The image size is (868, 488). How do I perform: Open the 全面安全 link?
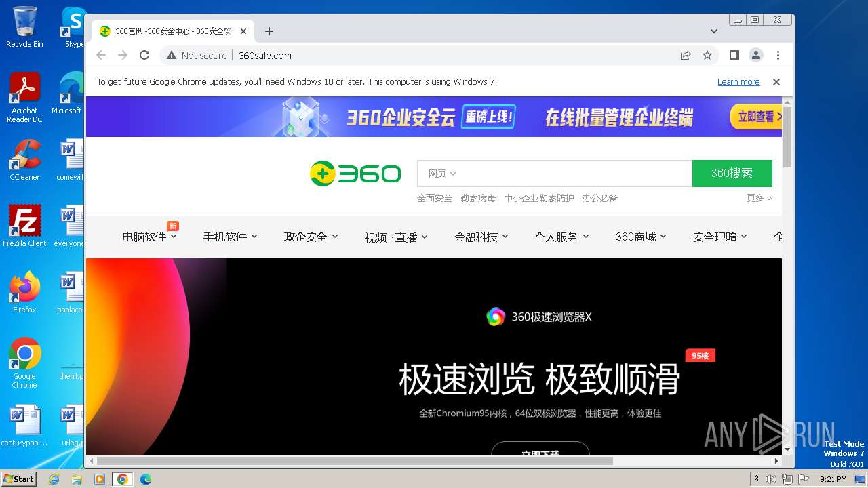pyautogui.click(x=435, y=198)
